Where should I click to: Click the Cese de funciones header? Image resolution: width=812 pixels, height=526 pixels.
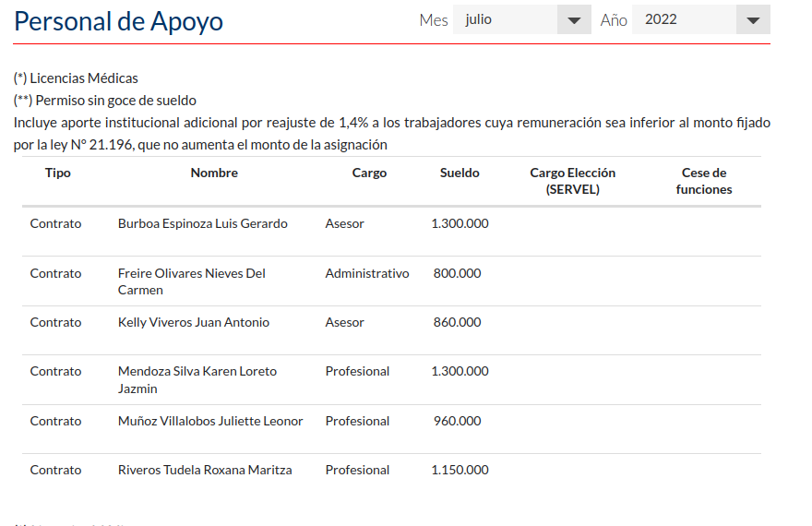click(x=703, y=181)
